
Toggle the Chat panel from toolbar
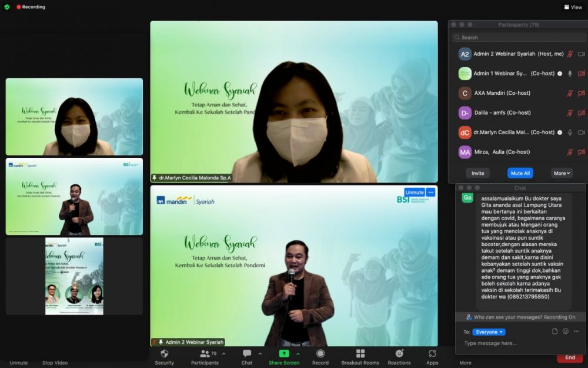click(x=247, y=354)
